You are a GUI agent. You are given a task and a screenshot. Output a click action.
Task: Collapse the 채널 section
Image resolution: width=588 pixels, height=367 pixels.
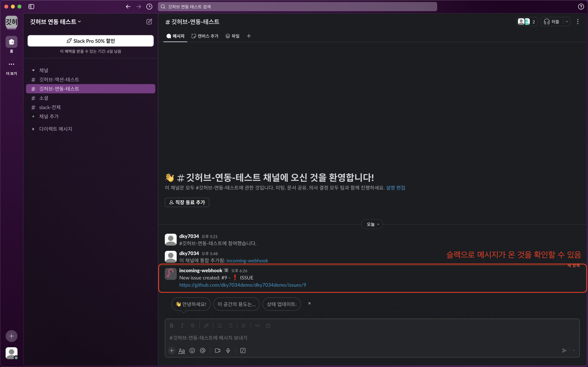[33, 70]
